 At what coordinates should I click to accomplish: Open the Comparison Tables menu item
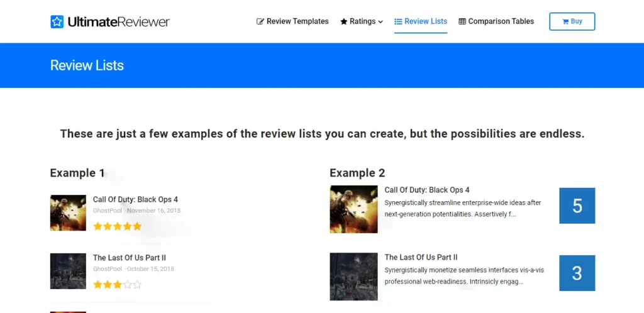496,21
